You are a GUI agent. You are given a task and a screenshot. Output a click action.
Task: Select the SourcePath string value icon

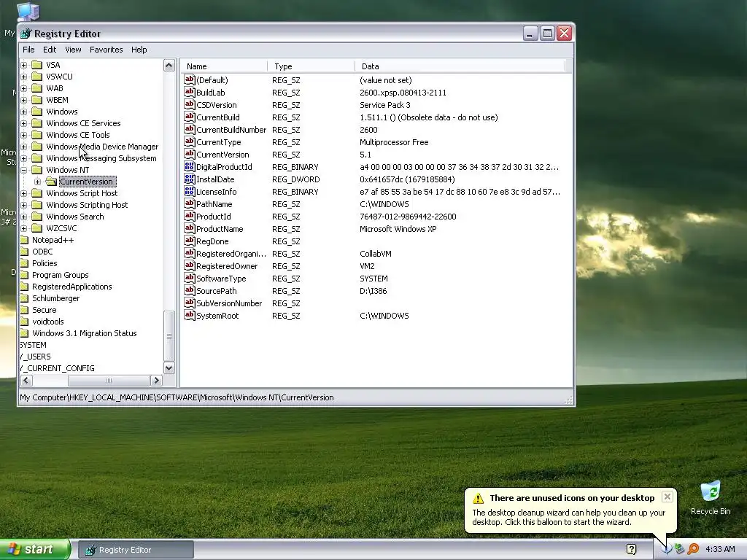tap(190, 290)
